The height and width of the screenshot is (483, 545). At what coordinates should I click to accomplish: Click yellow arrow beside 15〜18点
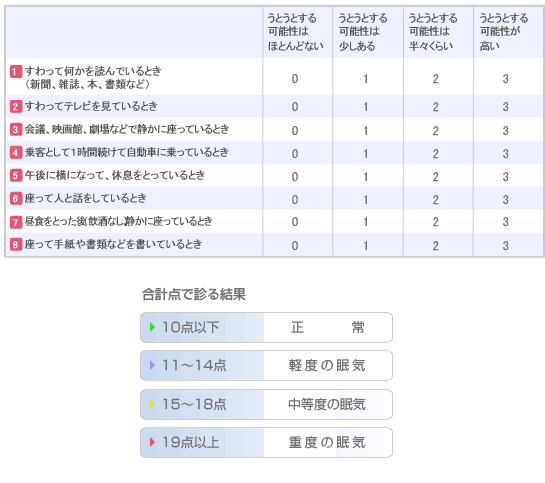coord(152,404)
